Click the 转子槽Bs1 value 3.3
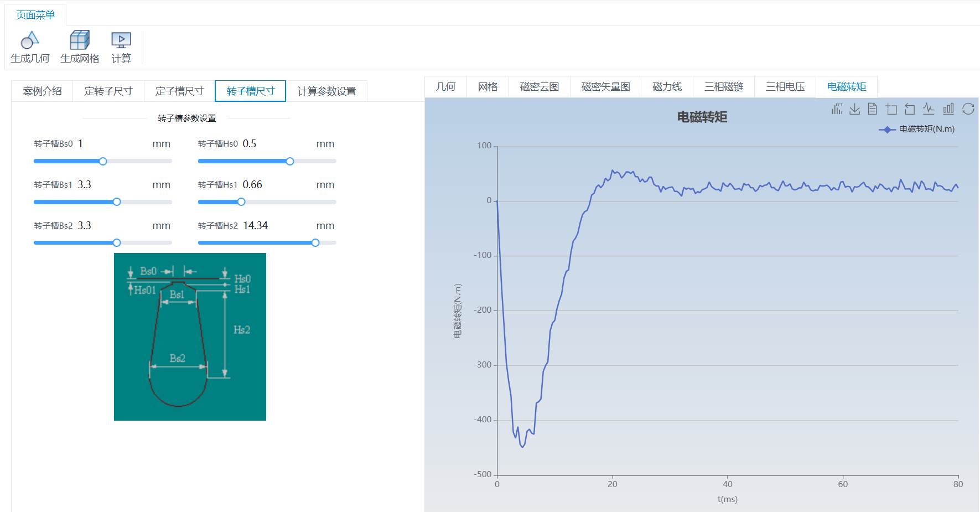 tap(84, 185)
